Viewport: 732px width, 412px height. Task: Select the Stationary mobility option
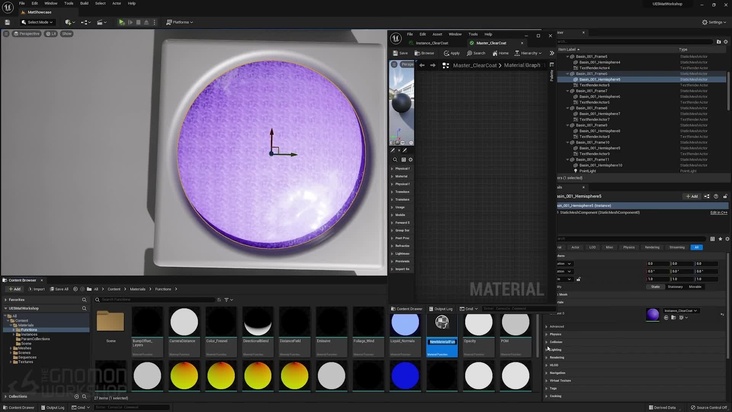(x=675, y=287)
